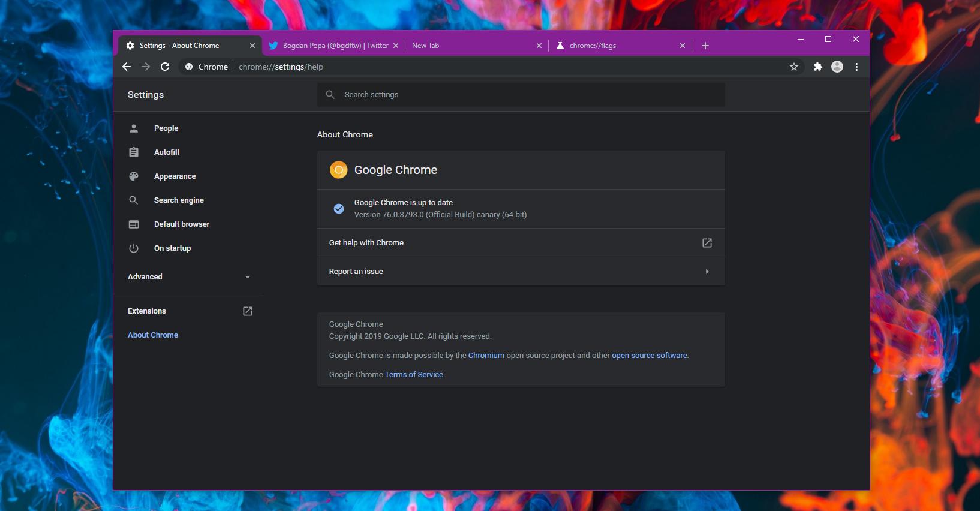Open the Appearance settings section
This screenshot has height=511, width=980.
pyautogui.click(x=175, y=176)
